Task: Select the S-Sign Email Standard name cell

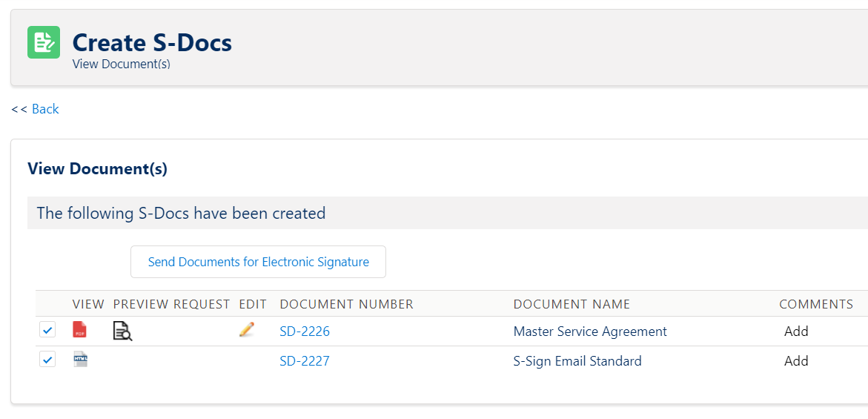Action: [x=577, y=361]
